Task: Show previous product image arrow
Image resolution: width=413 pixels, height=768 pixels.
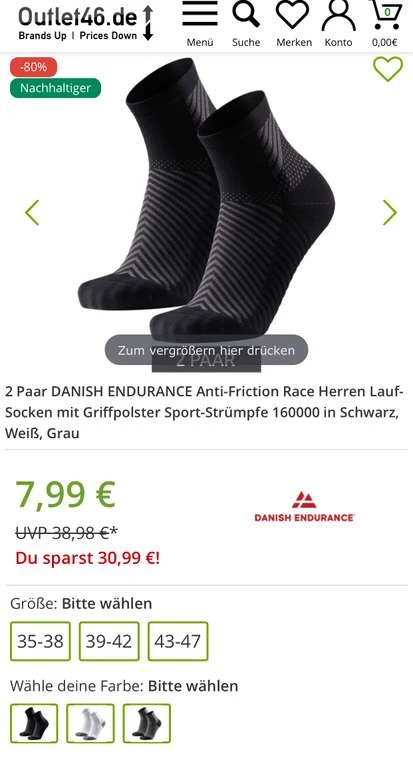Action: (x=32, y=212)
